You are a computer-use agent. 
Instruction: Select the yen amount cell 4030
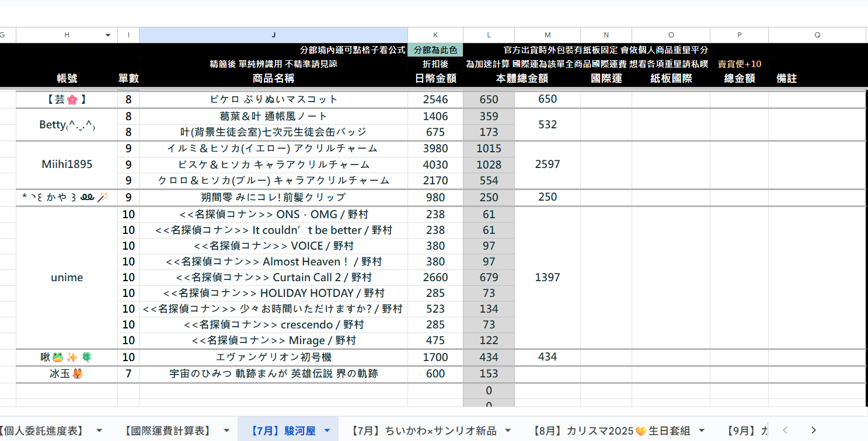435,164
